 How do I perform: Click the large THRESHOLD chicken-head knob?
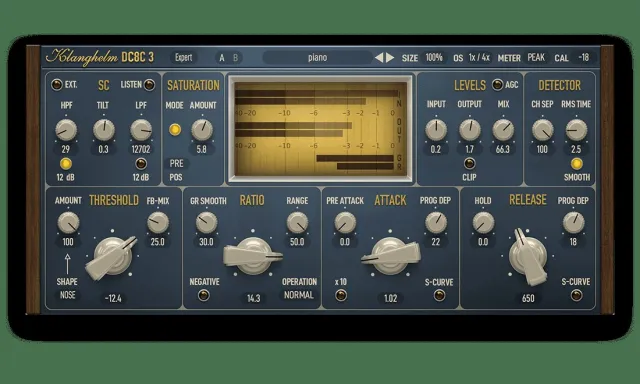[x=112, y=257]
